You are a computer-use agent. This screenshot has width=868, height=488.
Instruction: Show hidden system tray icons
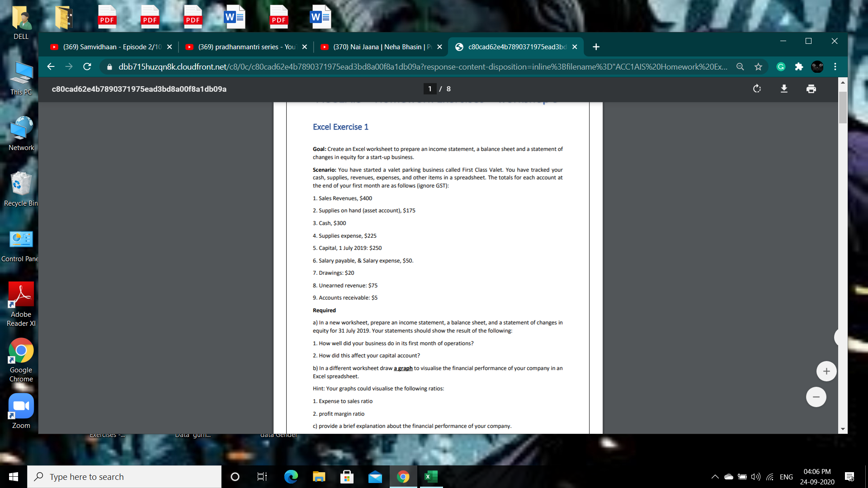[x=715, y=477]
